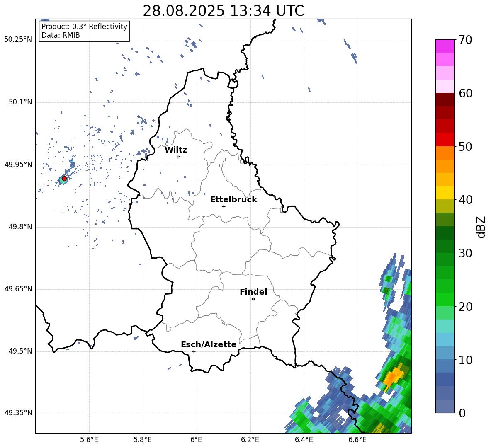Click the 49.65°N latitude label
This screenshot has height=448, width=491.
[18, 289]
